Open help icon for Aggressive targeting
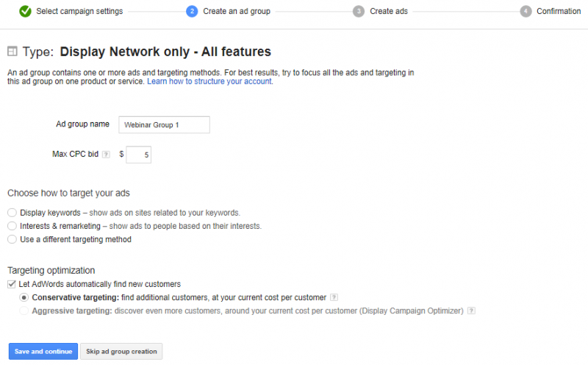 coord(471,311)
